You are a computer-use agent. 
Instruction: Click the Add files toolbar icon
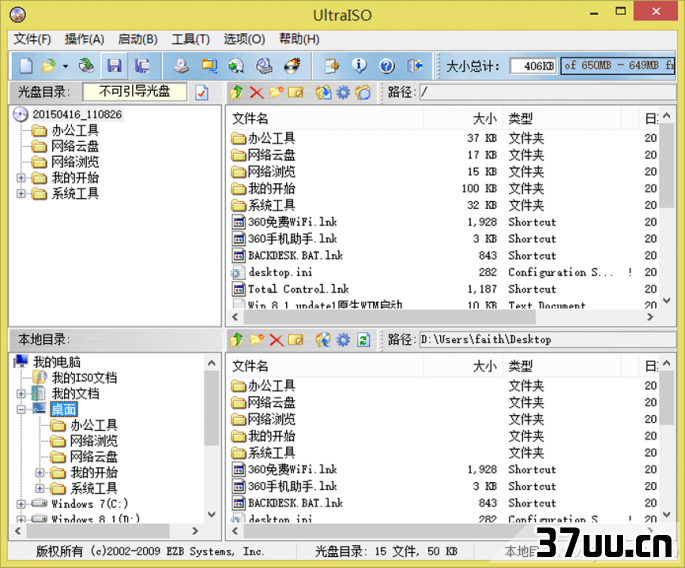click(x=332, y=66)
